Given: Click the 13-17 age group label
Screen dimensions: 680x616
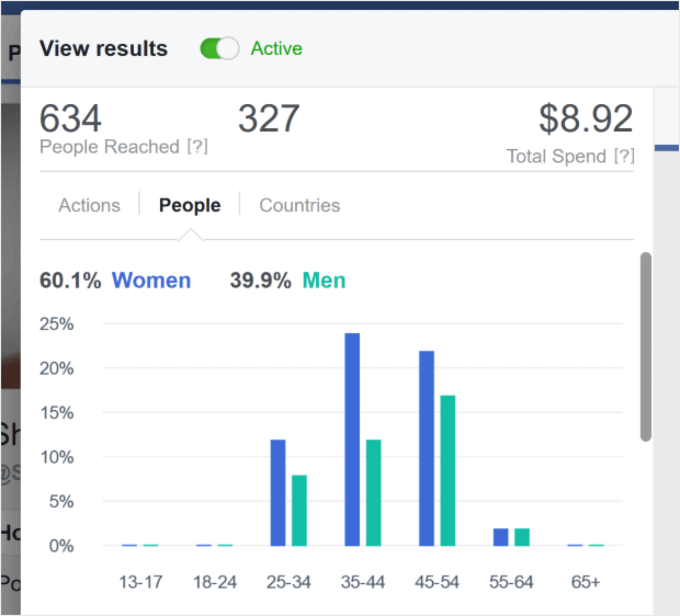Looking at the screenshot, I should point(142,582).
